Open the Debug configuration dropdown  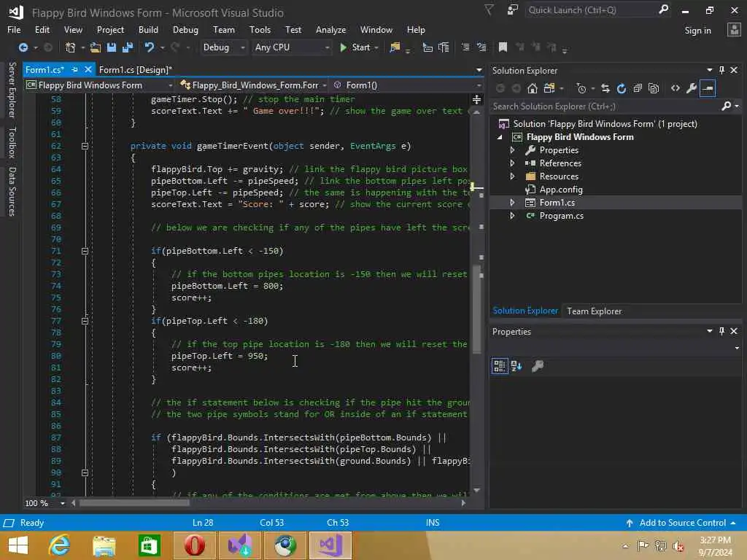coord(223,47)
